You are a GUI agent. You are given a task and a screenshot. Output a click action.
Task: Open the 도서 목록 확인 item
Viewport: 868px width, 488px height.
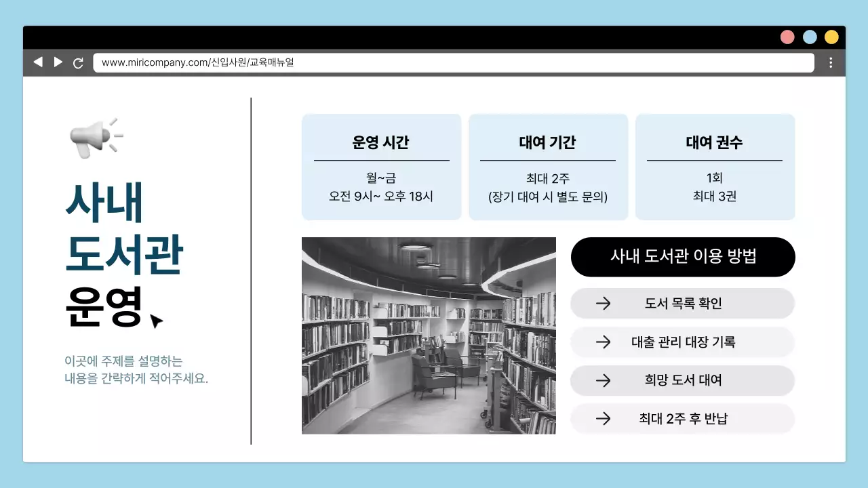tap(683, 304)
